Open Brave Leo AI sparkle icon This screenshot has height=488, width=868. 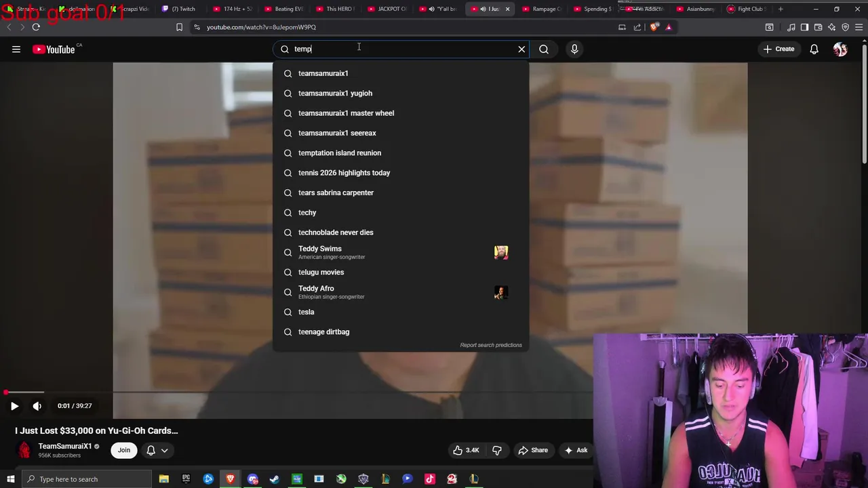832,27
